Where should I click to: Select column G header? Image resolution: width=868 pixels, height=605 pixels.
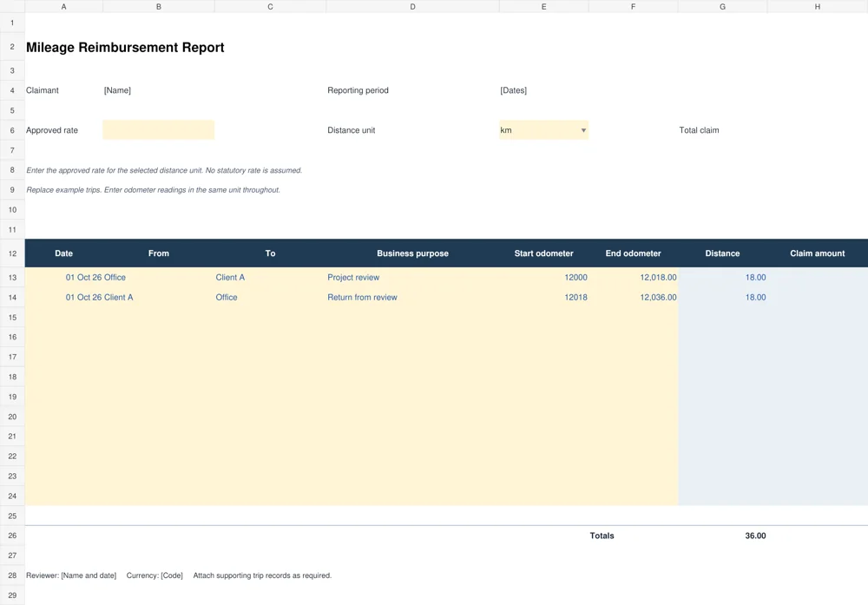(722, 7)
